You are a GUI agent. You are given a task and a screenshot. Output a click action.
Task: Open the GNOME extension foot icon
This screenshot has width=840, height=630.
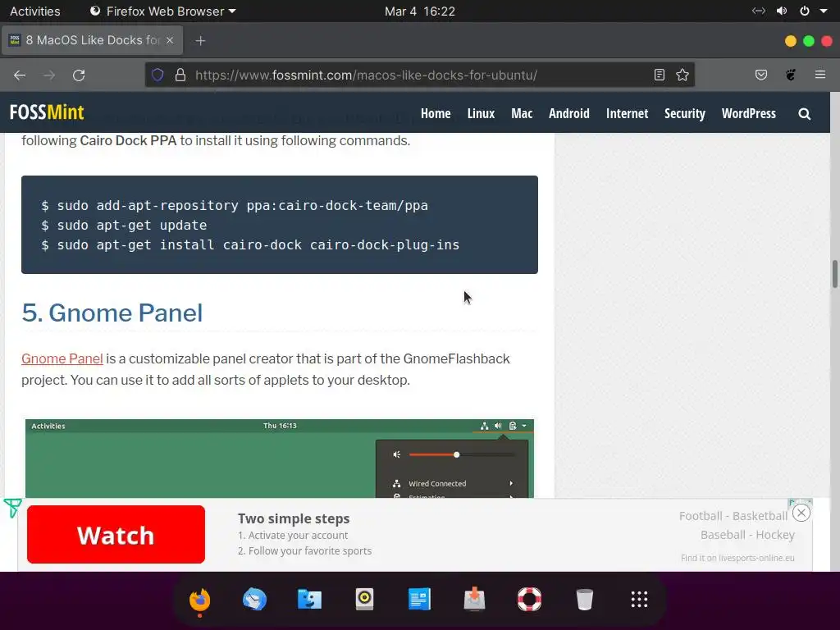(x=791, y=75)
